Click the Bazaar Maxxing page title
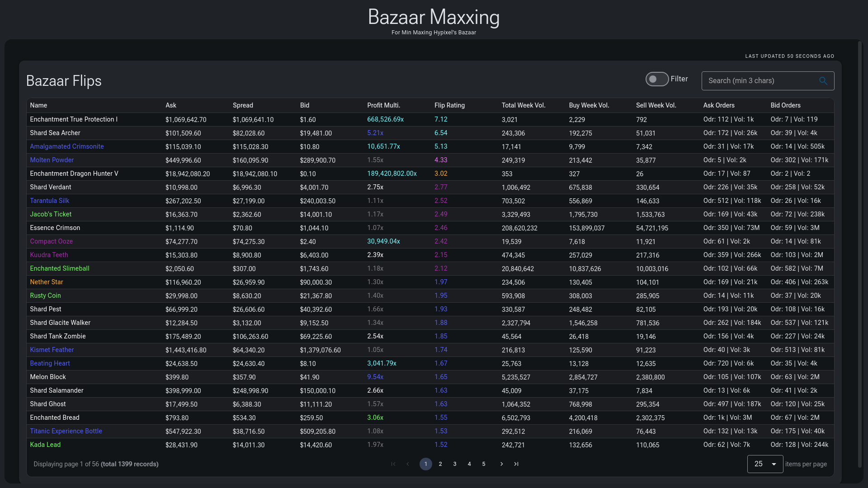Image resolution: width=868 pixels, height=488 pixels. [x=434, y=17]
